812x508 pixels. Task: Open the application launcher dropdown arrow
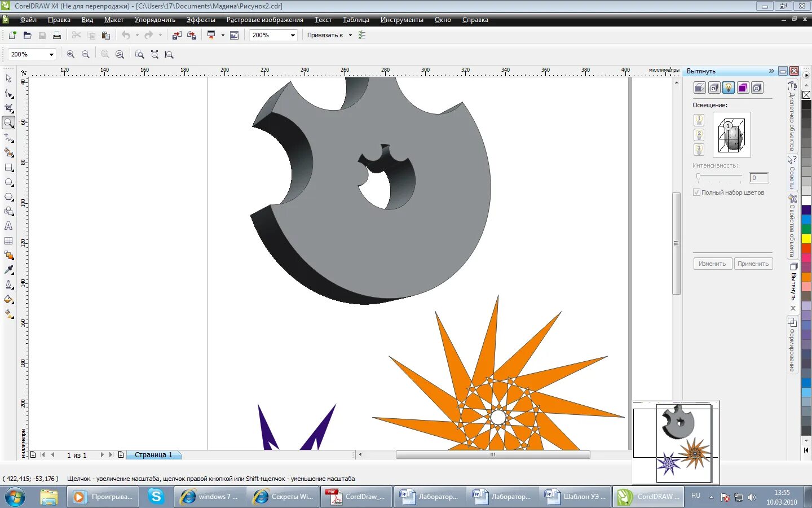click(x=223, y=35)
